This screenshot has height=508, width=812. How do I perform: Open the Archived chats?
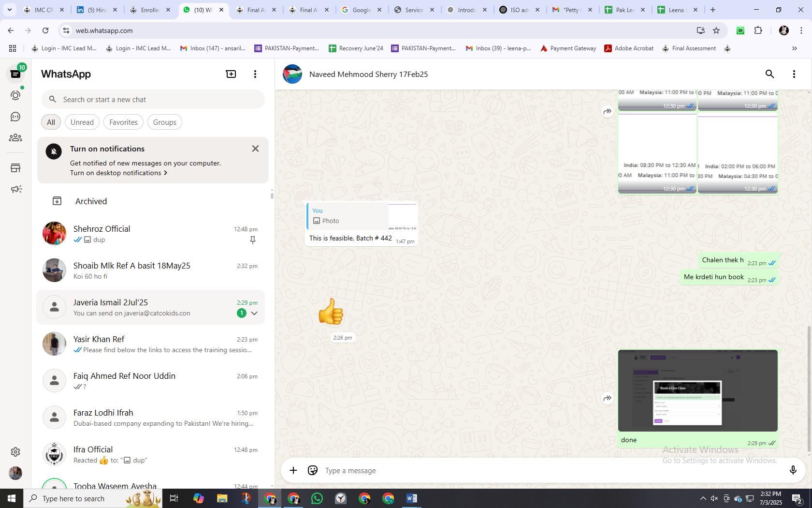[151, 201]
